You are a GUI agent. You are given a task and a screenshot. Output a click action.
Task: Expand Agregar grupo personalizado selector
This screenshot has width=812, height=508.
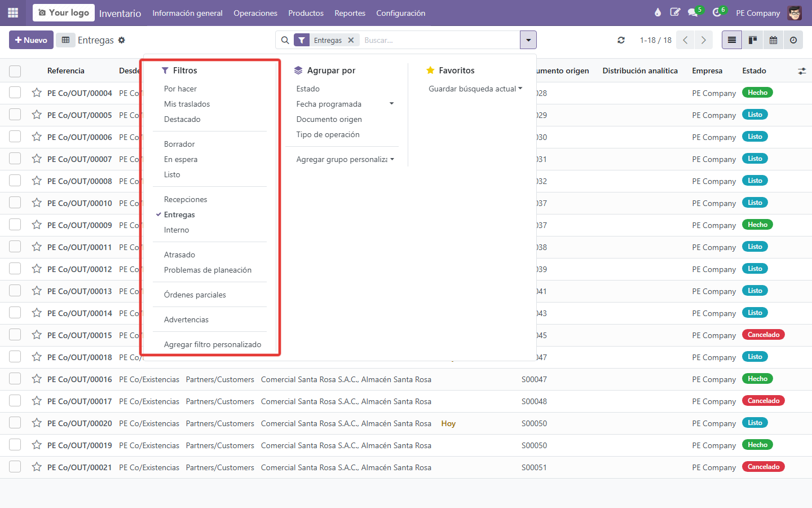pyautogui.click(x=345, y=159)
